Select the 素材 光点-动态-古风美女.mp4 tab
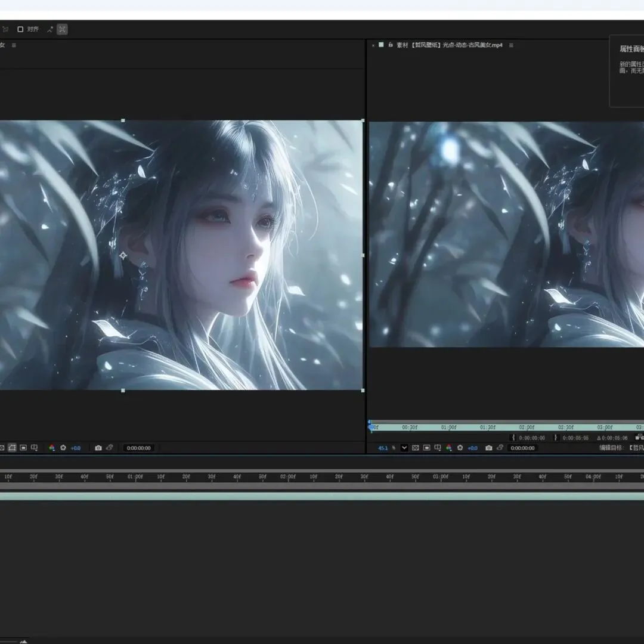This screenshot has height=644, width=644. click(450, 45)
